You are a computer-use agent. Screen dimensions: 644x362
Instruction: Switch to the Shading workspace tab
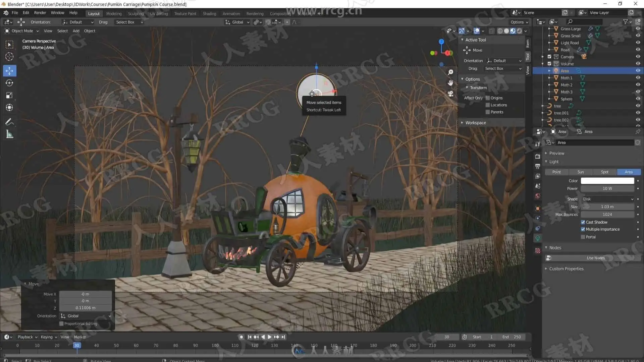(209, 14)
